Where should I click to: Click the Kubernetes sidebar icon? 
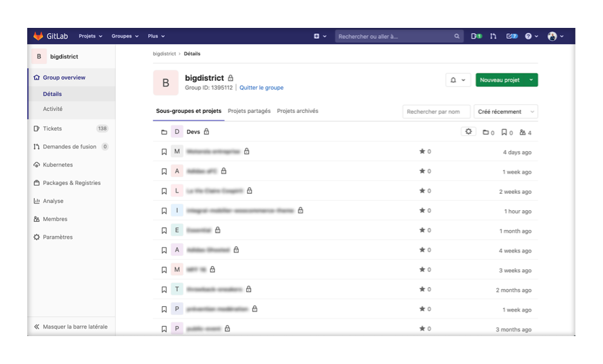coord(37,165)
